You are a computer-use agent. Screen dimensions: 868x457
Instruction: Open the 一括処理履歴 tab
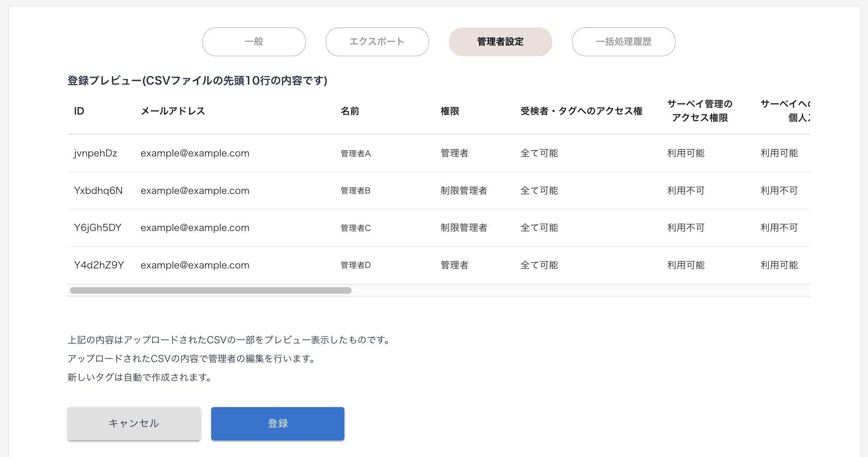coord(624,42)
